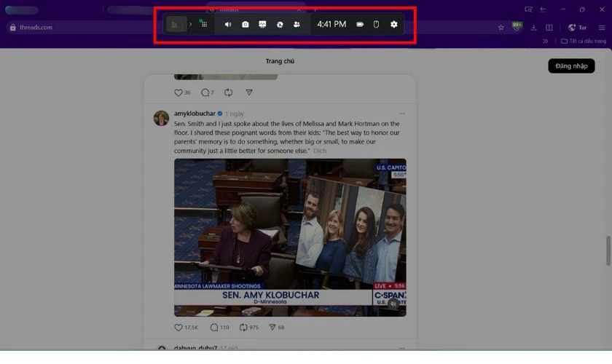Open the Tor private window button
The height and width of the screenshot is (364, 612).
click(x=577, y=28)
